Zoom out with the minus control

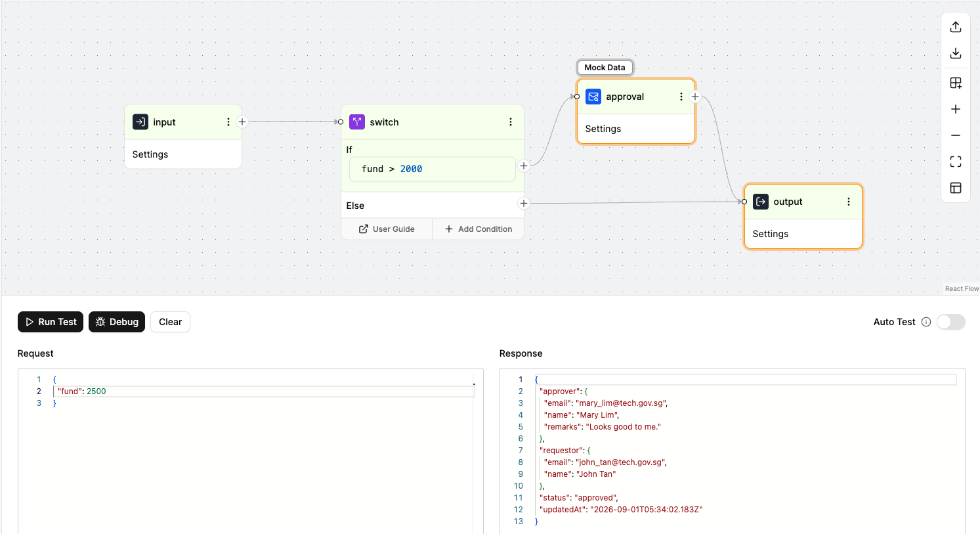point(956,135)
